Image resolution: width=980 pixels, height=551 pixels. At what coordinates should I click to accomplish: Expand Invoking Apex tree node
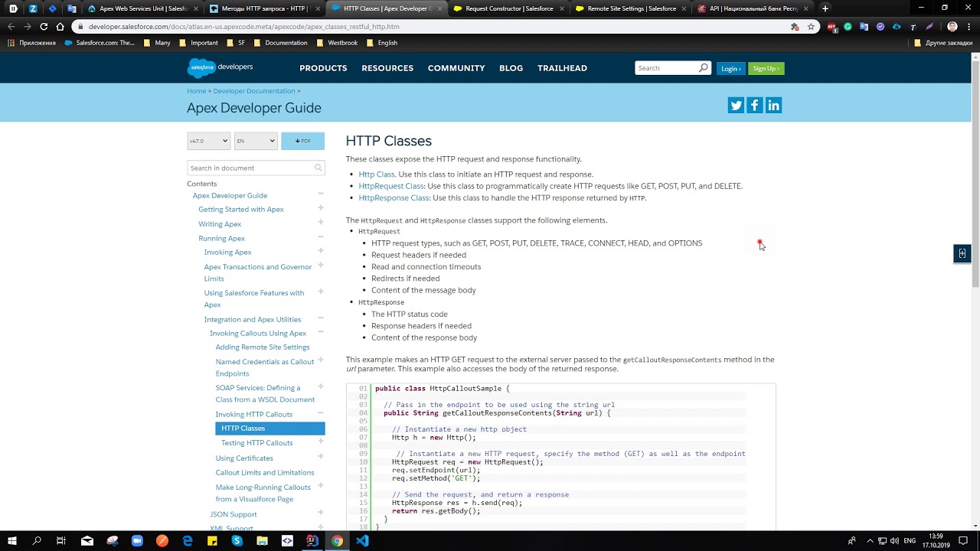pos(320,251)
